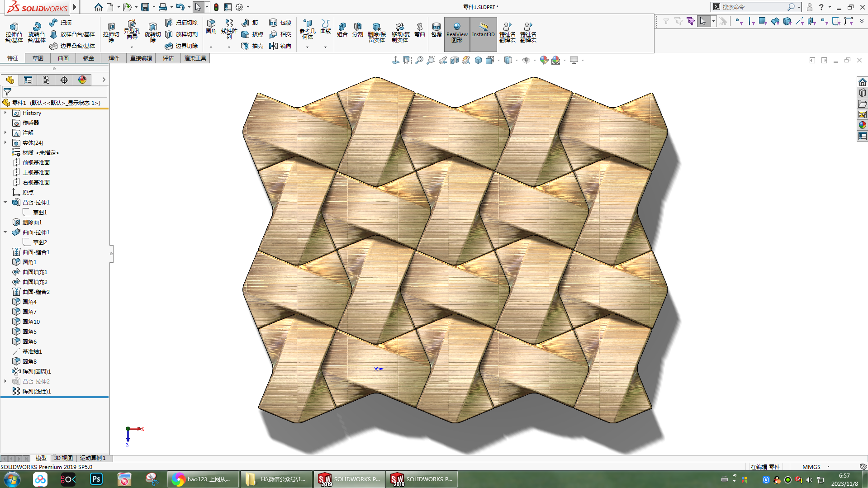Open the ConfigurationManager tab icon
The height and width of the screenshot is (488, 868).
click(46, 80)
